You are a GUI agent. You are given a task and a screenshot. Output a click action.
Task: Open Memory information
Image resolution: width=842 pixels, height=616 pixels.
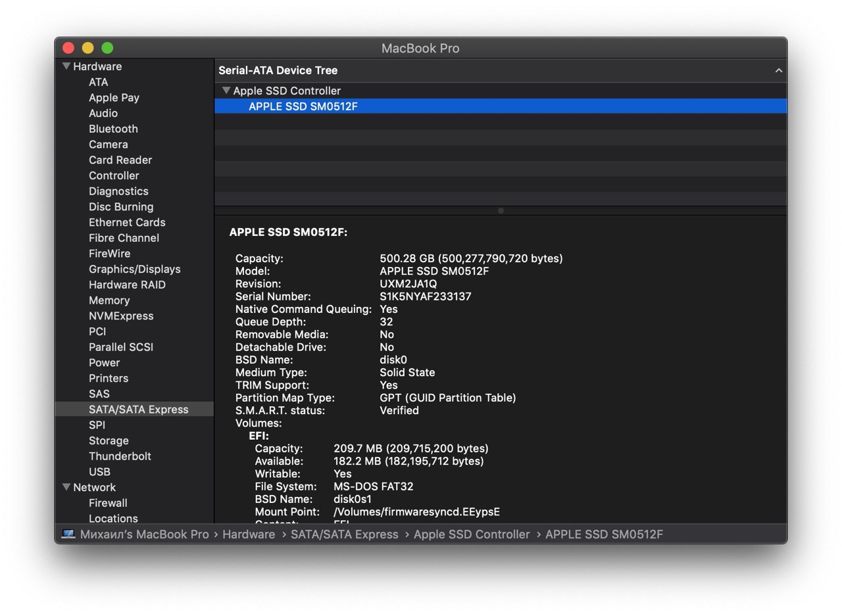point(109,300)
